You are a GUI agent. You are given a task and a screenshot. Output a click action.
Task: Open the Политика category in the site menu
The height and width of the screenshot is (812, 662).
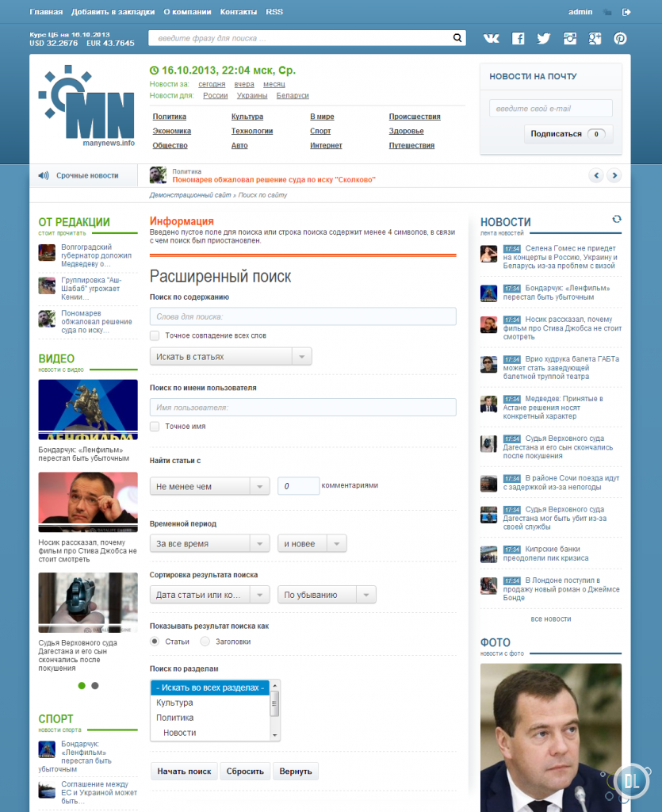[x=169, y=117]
